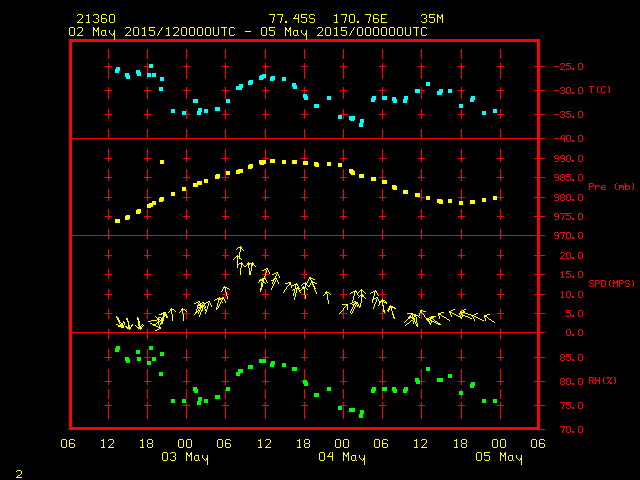
Task: Click the 980.0 pressure axis label
Action: point(568,198)
